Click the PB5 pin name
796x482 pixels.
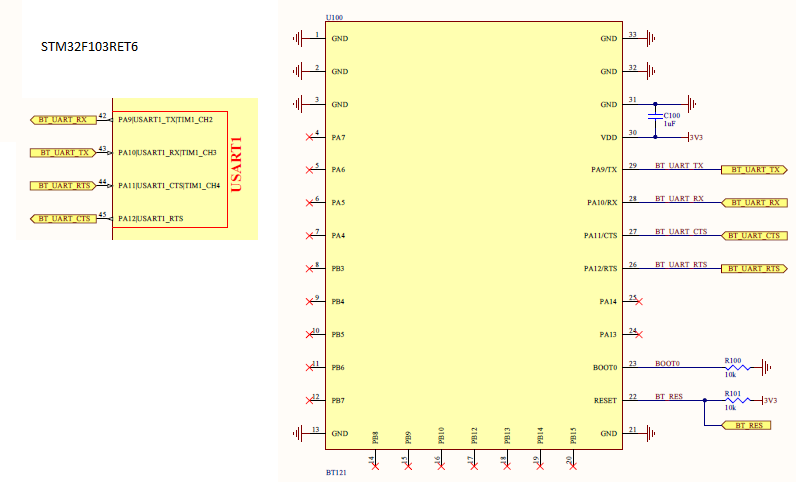pyautogui.click(x=338, y=335)
